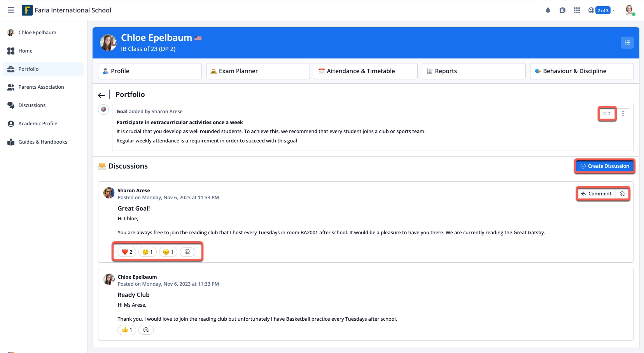Image resolution: width=644 pixels, height=353 pixels.
Task: Click the profile avatar in the top right
Action: point(629,10)
